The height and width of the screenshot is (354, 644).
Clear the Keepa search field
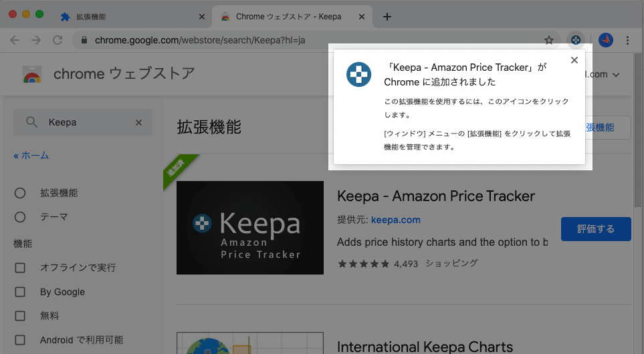[x=138, y=122]
